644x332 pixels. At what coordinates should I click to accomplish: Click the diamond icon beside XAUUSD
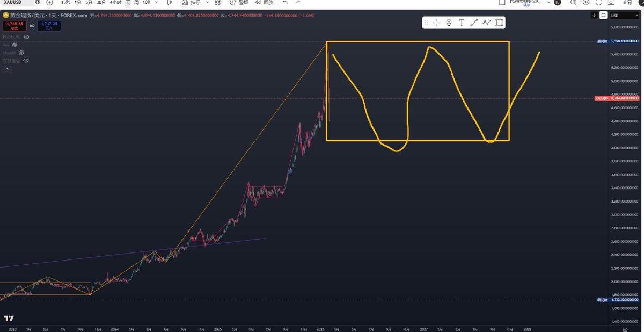tap(38, 2)
